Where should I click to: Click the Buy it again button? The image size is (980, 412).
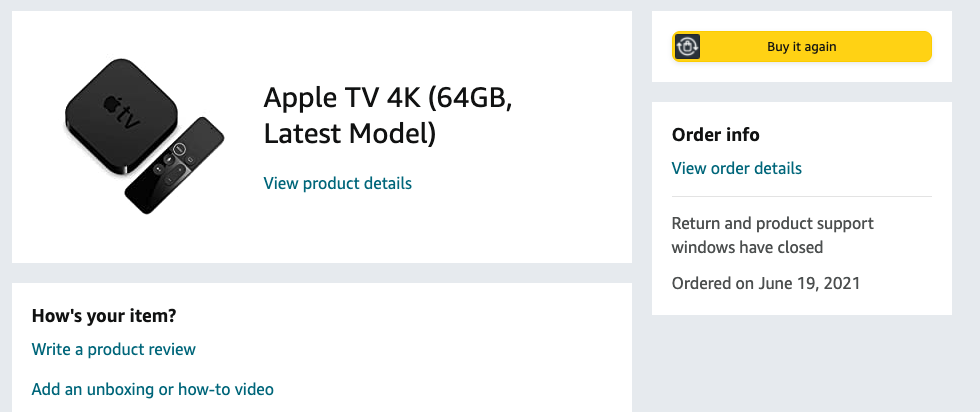801,47
